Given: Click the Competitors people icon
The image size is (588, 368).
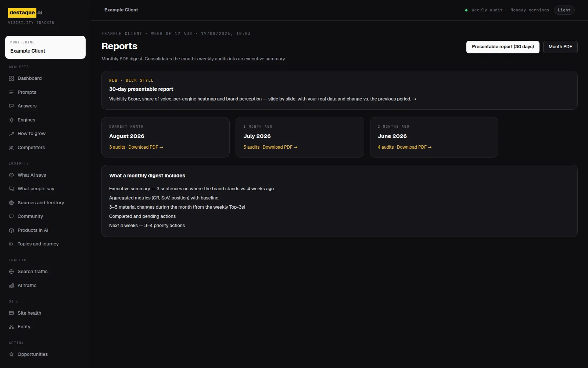Looking at the screenshot, I should click(11, 148).
